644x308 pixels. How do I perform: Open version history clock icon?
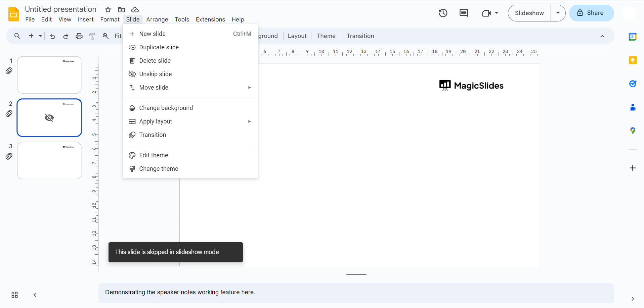click(443, 13)
